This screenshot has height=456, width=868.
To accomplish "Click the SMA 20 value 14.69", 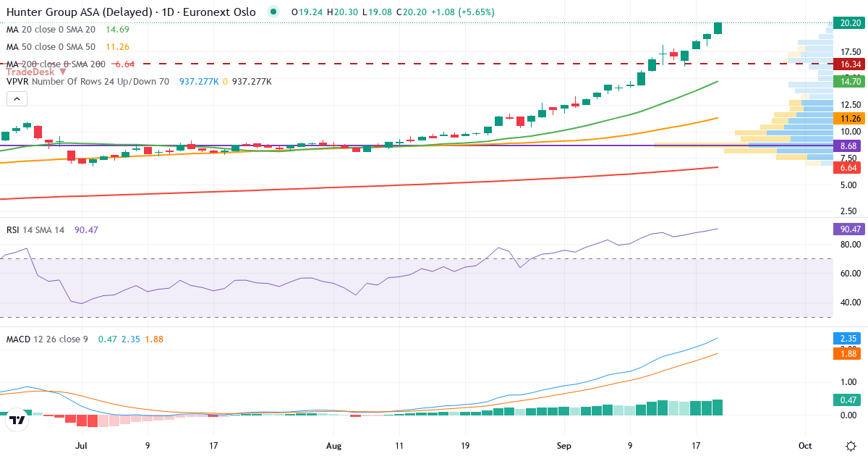I will tap(117, 30).
